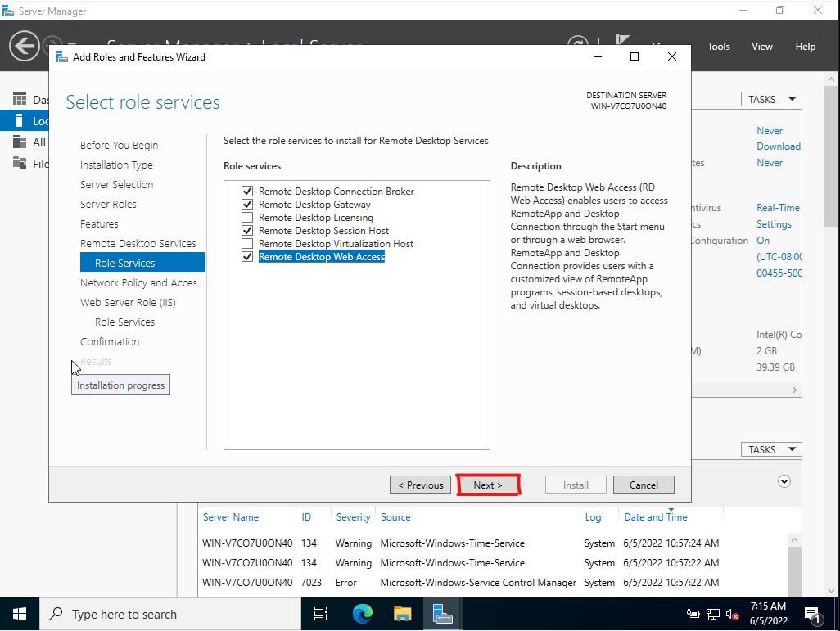
Task: Go to Features step
Action: tap(99, 224)
